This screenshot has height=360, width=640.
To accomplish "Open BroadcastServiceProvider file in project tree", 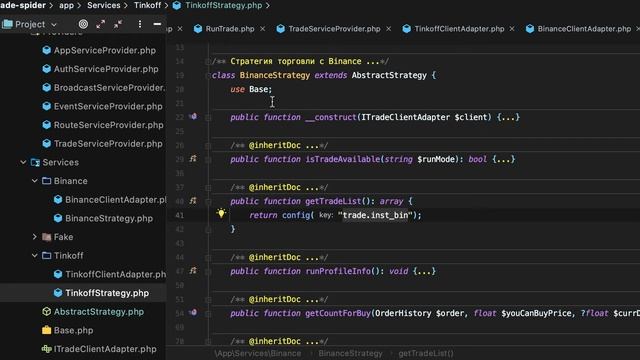I will coord(109,88).
